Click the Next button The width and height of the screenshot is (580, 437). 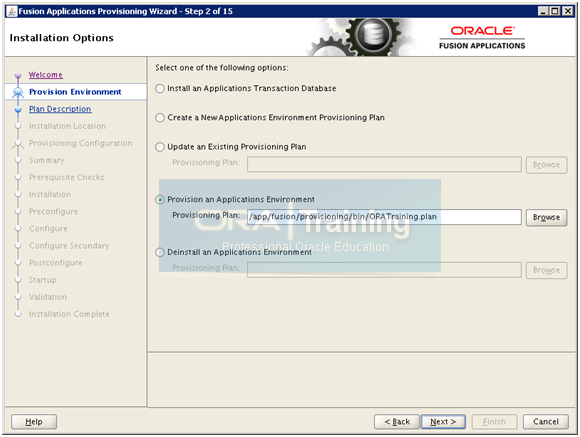(443, 421)
